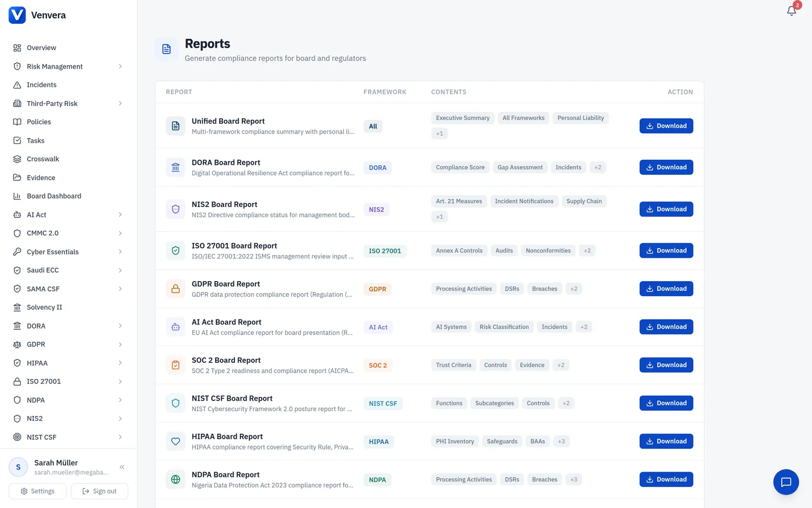Viewport: 812px width, 508px height.
Task: Open NIS2 in the sidebar menu
Action: point(68,419)
